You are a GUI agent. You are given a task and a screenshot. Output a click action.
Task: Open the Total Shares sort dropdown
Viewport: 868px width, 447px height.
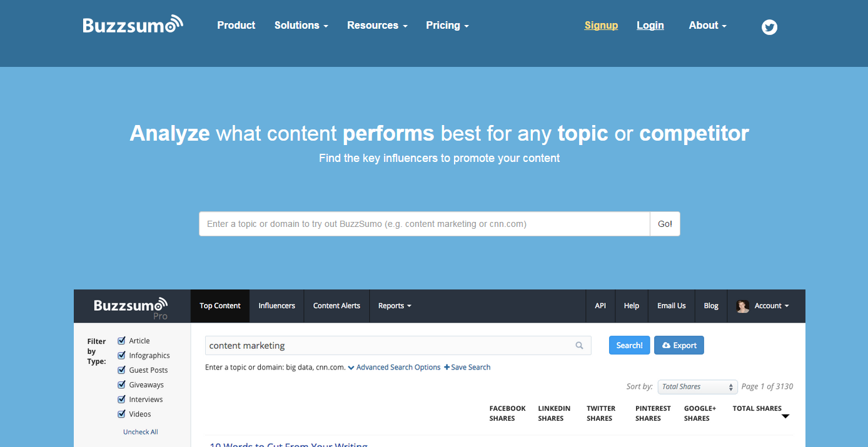pyautogui.click(x=698, y=386)
